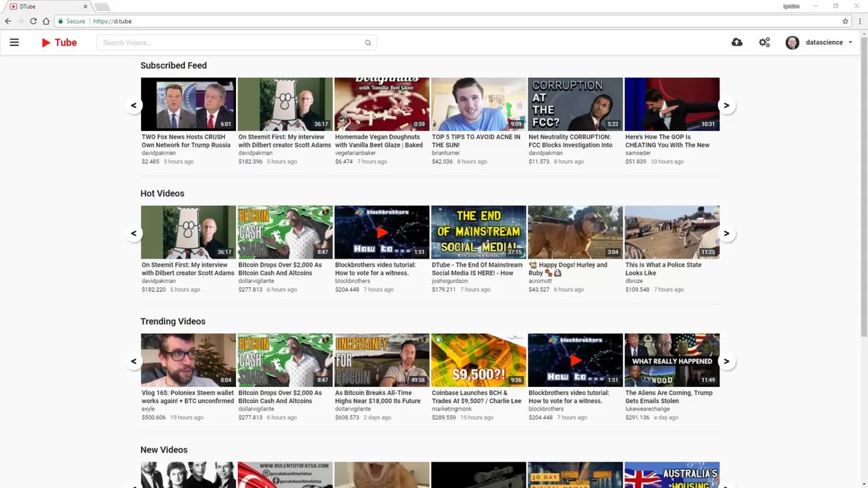Click the Trending Videos heading
The image size is (868, 488).
click(173, 322)
